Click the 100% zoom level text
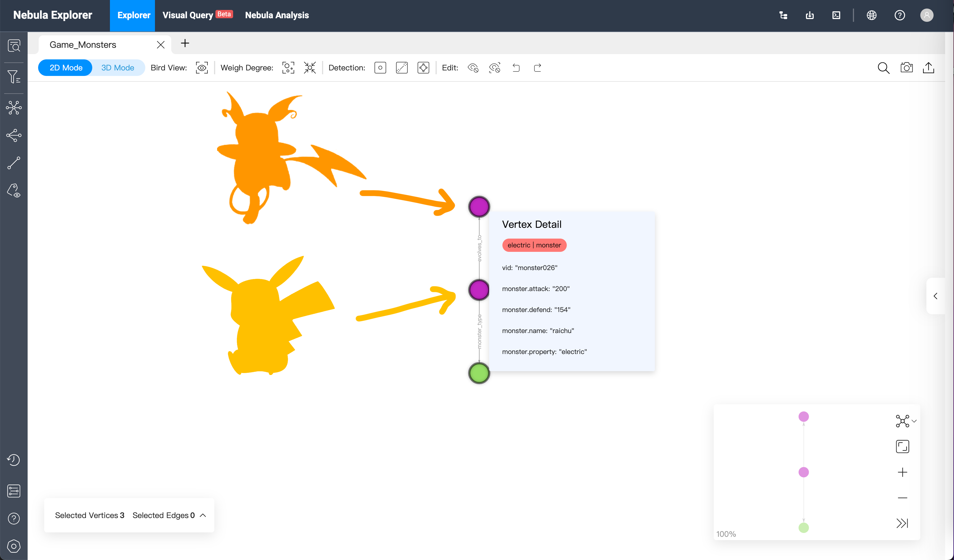 726,534
